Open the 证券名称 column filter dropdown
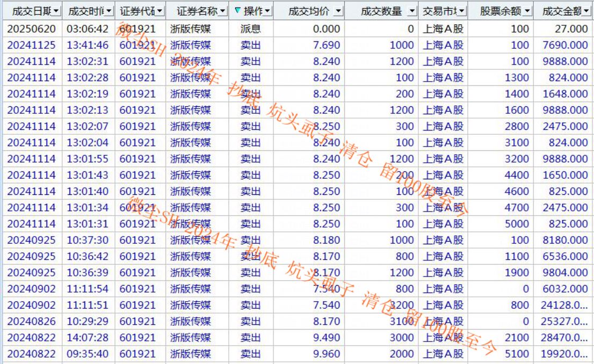 [x=223, y=11]
